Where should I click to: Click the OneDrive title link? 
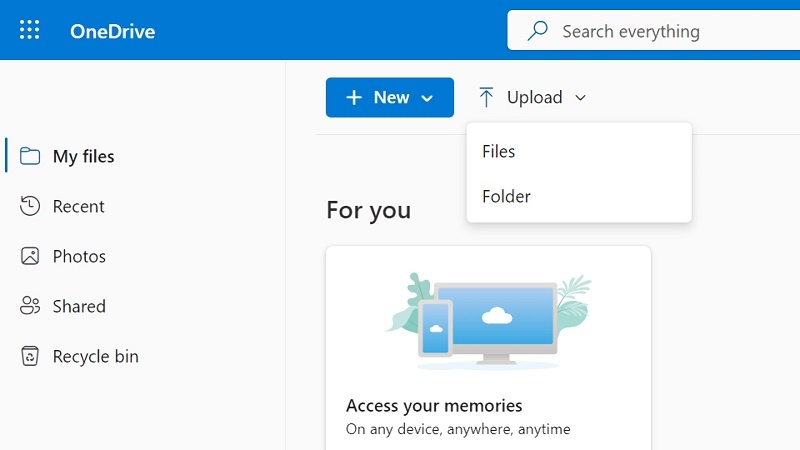112,31
